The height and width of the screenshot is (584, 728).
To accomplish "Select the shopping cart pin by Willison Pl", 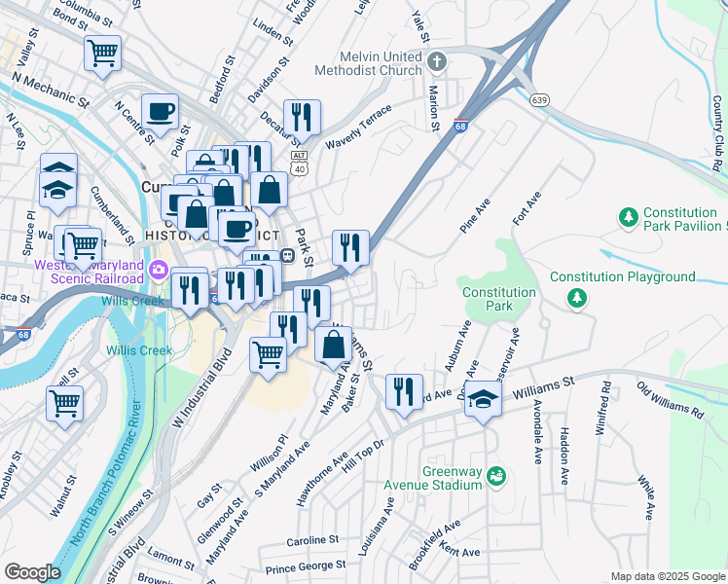I will tap(268, 355).
